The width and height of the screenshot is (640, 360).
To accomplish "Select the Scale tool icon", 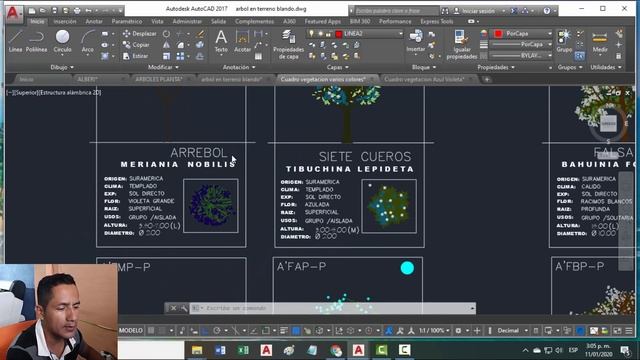I will (167, 56).
